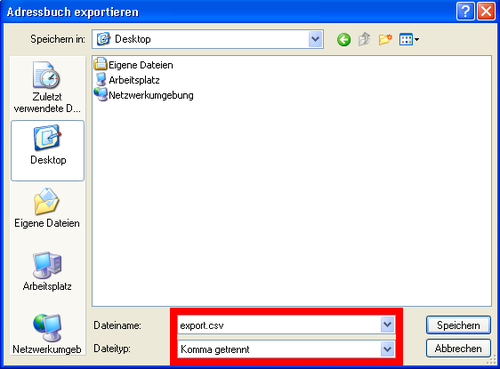
Task: Expand the Speichern in location dropdown
Action: click(x=315, y=39)
